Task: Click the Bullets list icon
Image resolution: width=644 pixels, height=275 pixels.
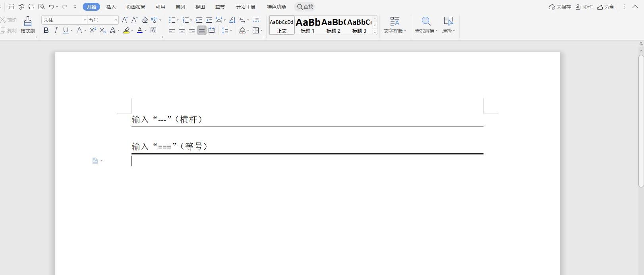Action: coord(172,20)
